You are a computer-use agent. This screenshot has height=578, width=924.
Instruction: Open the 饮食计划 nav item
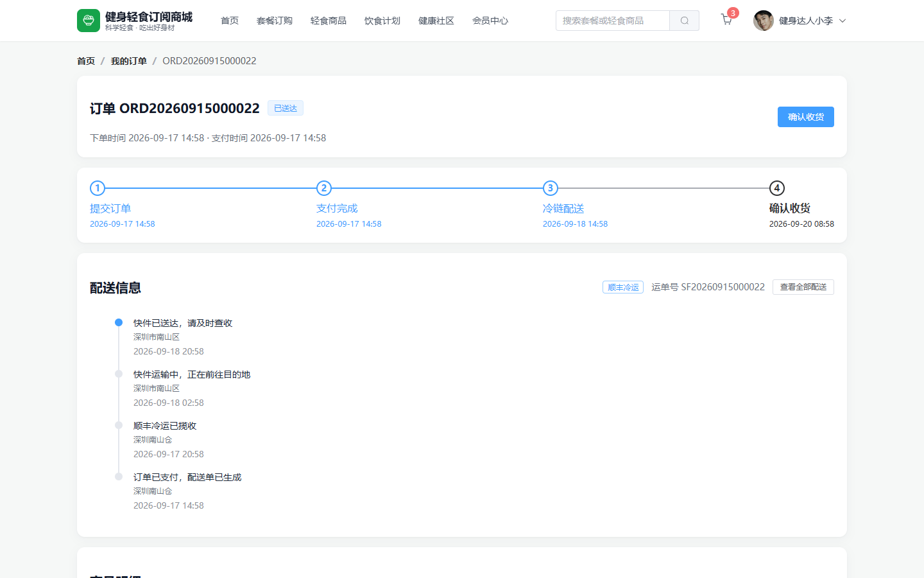click(382, 21)
